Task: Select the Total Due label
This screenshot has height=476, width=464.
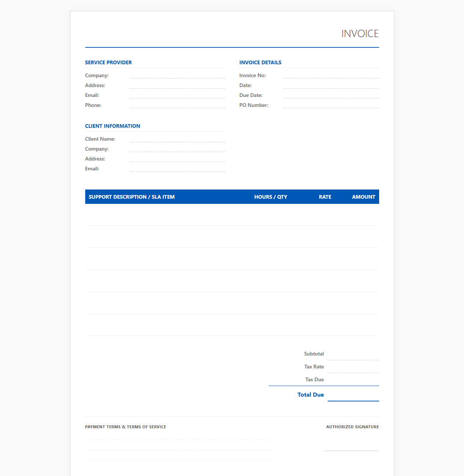Action: [311, 394]
